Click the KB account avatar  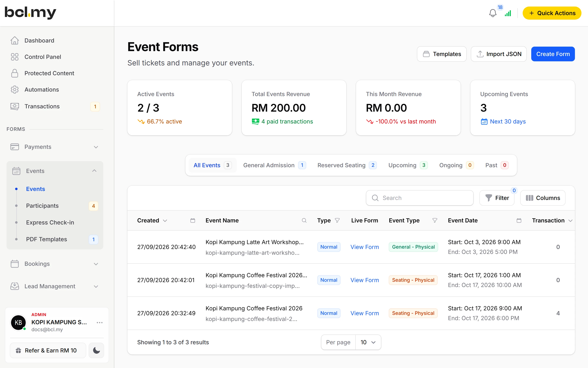[x=18, y=322]
